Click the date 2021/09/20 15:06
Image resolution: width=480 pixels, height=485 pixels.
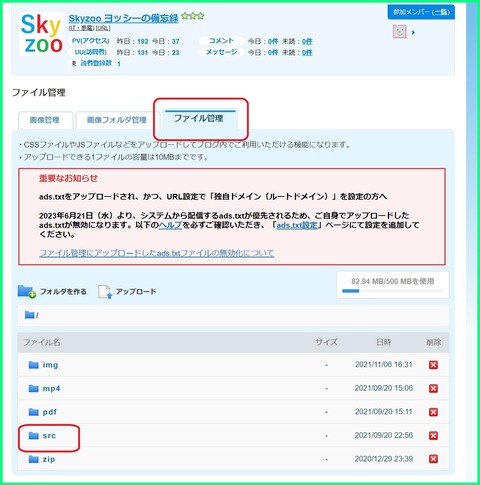[384, 388]
